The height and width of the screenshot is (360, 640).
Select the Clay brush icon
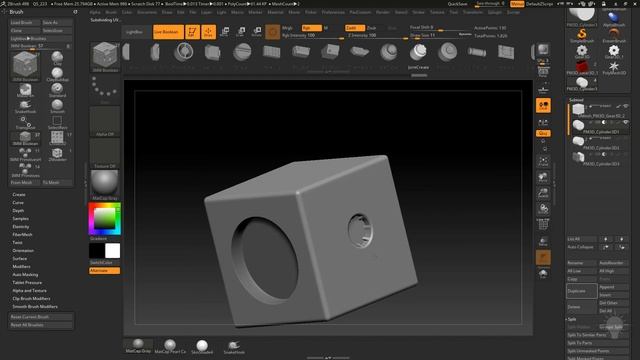57,58
